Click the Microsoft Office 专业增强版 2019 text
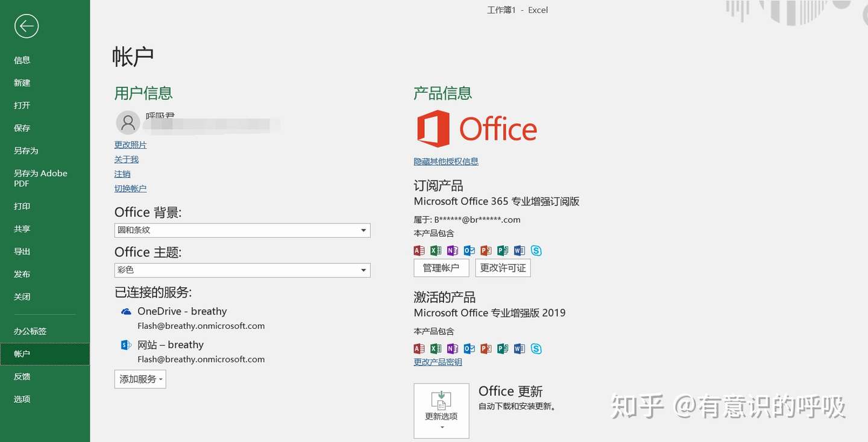 (489, 313)
